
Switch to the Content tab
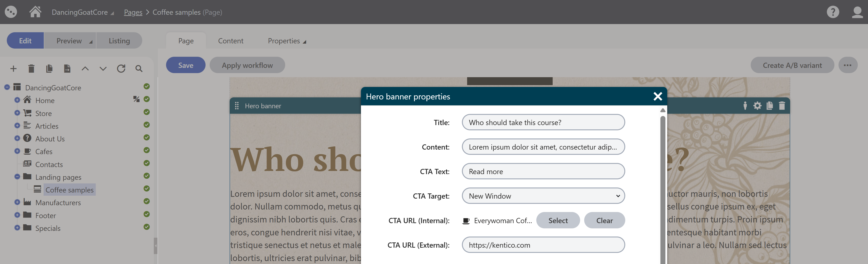(x=230, y=41)
